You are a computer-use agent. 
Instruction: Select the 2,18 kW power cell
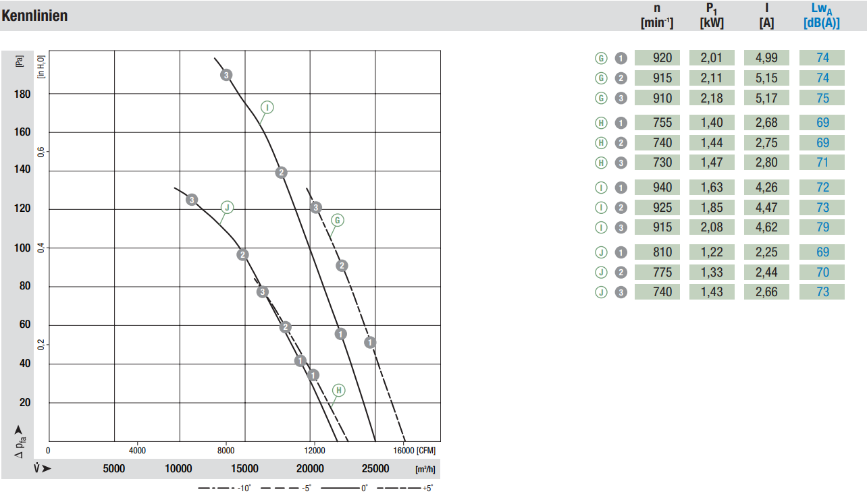pos(712,99)
